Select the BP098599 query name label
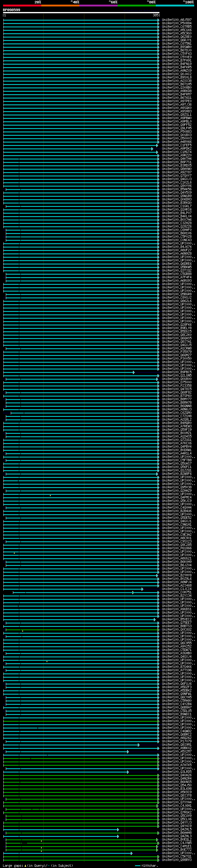Screen dimensions: 197x868 (11, 10)
